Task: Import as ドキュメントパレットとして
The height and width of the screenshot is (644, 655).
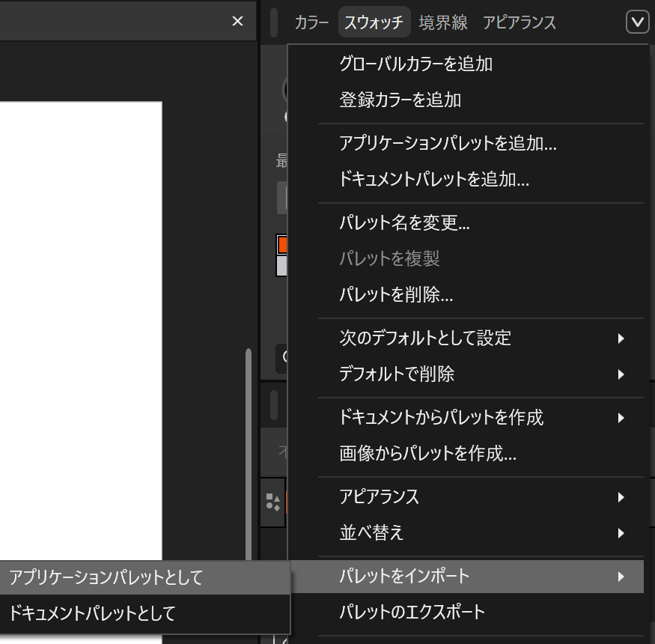Action: tap(144, 613)
